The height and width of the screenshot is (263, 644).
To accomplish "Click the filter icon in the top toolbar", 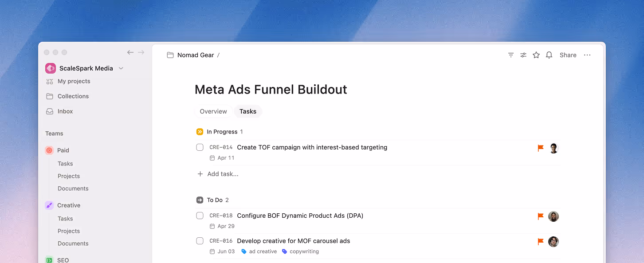I will pos(511,55).
